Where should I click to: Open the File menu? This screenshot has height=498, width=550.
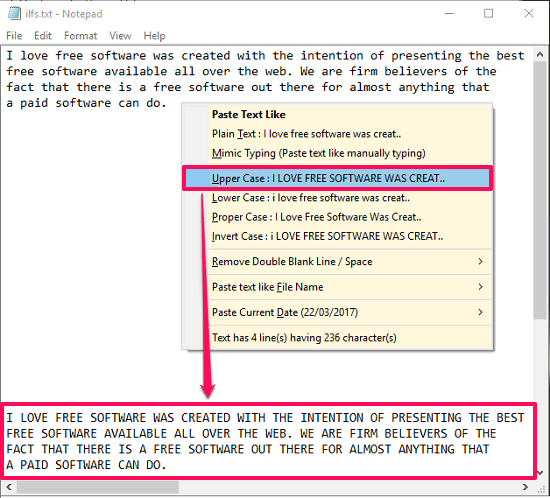click(x=14, y=36)
